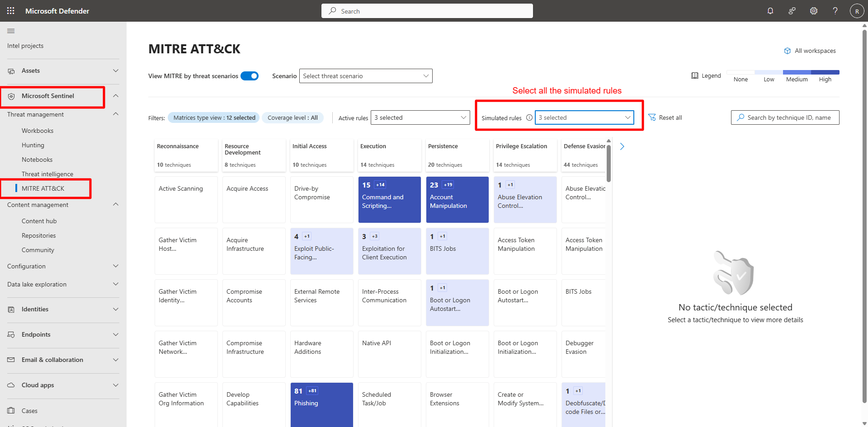Click the None coverage legend swatch
This screenshot has width=868, height=427.
tap(741, 72)
